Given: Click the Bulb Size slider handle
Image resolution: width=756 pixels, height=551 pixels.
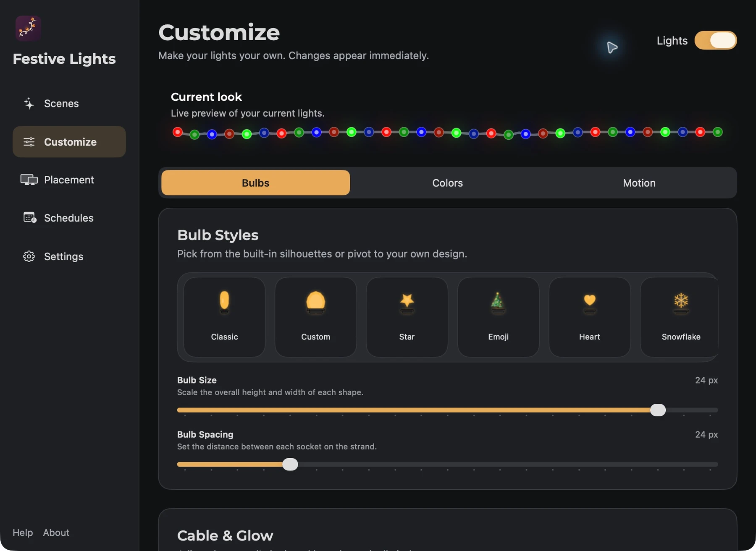Looking at the screenshot, I should tap(658, 410).
